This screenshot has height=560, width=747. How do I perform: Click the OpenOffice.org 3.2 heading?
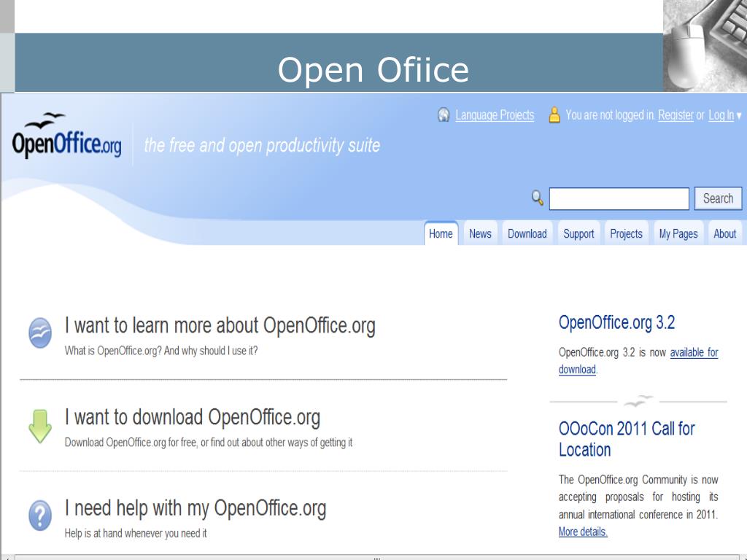click(x=617, y=322)
